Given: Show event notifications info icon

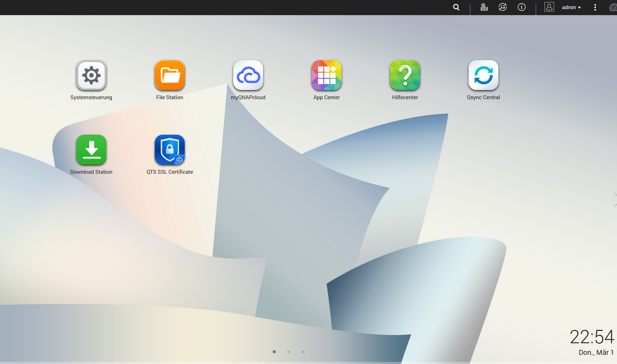Looking at the screenshot, I should [x=522, y=7].
